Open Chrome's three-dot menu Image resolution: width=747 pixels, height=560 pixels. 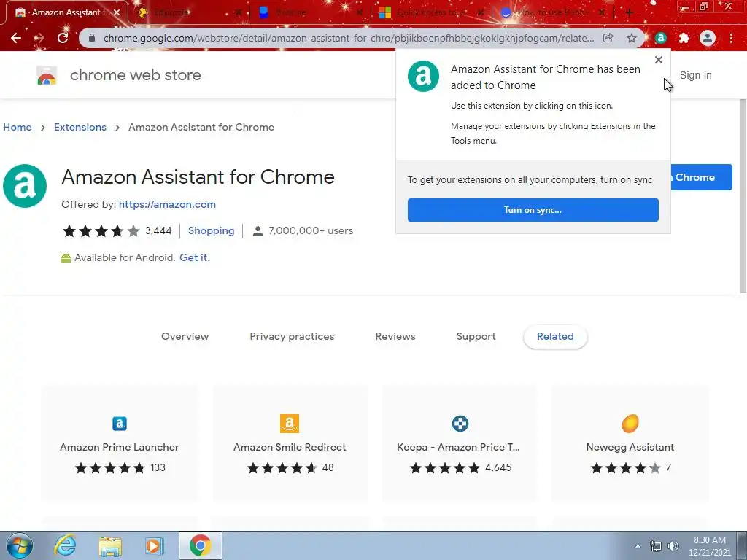(731, 38)
